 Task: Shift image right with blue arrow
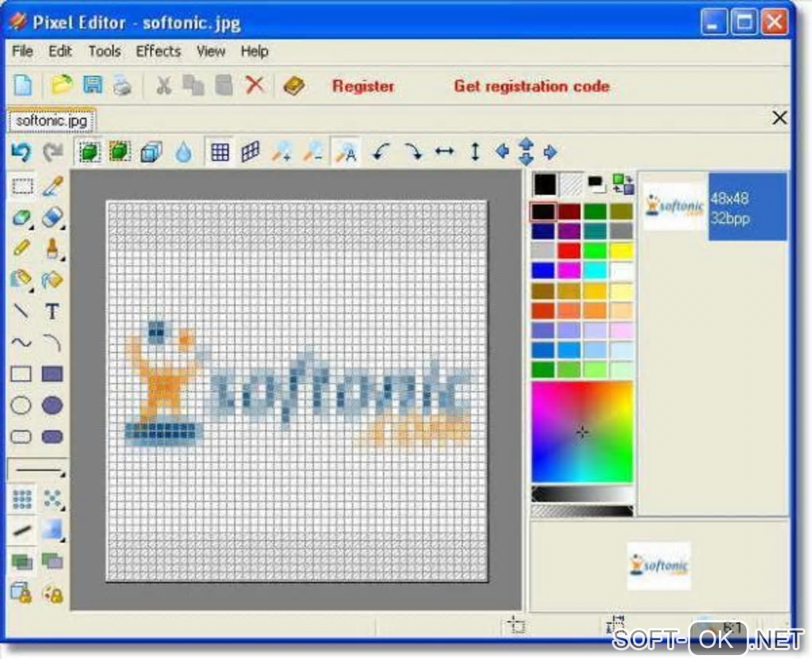pos(550,152)
